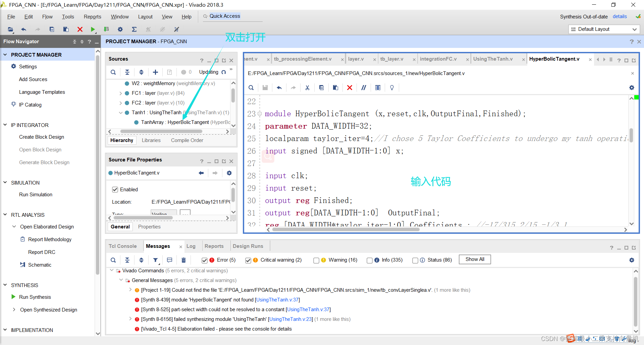Viewport: 644px width, 345px height.
Task: Collapse PROJECT MANAGER section in Flow Navigator
Action: [5, 55]
